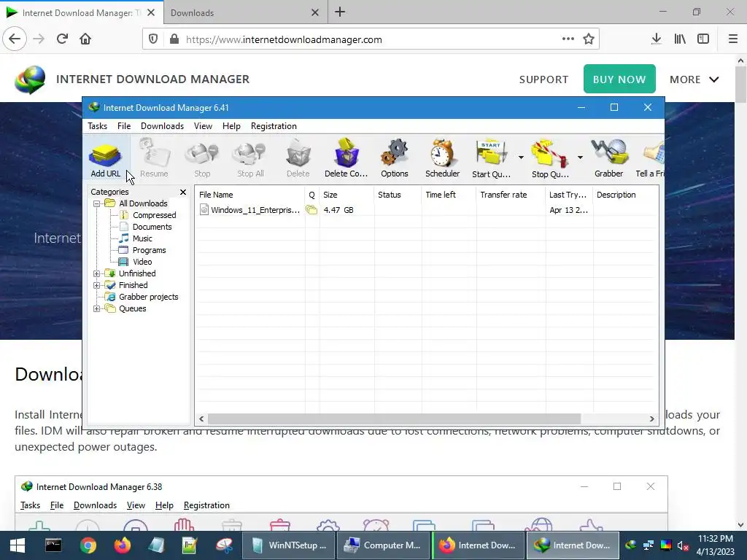Open the Scheduler clock icon
Image resolution: width=747 pixels, height=560 pixels.
click(x=443, y=159)
